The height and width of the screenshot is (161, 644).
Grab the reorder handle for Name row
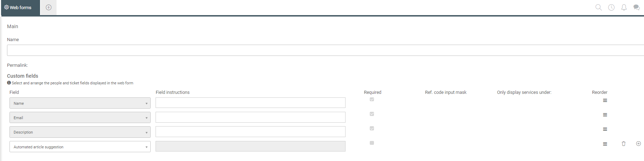coord(605,101)
